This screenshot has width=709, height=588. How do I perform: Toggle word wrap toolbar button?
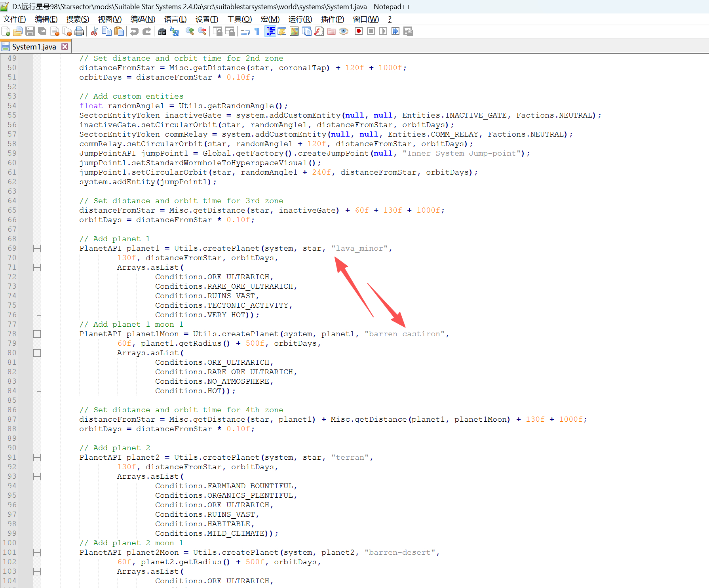245,32
